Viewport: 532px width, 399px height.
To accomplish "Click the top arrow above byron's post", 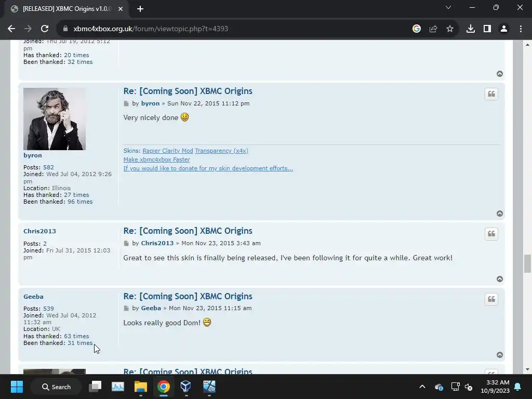I will 500,74.
